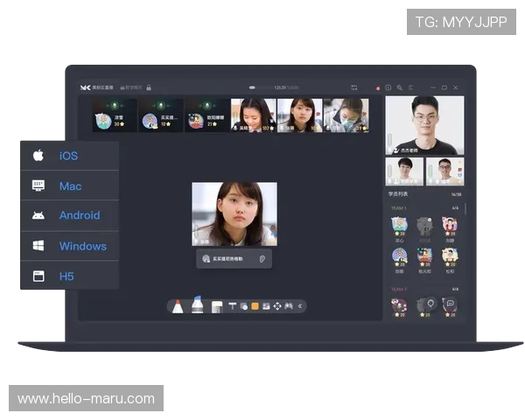Open video of student wearing face mask
This screenshot has width=525, height=420.
click(x=346, y=115)
